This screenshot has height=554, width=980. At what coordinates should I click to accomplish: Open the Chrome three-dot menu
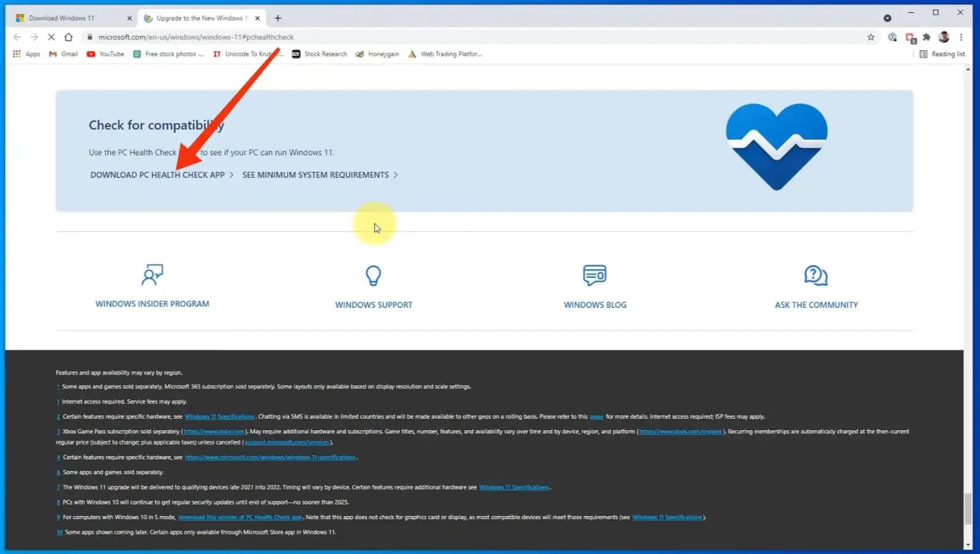[x=961, y=37]
